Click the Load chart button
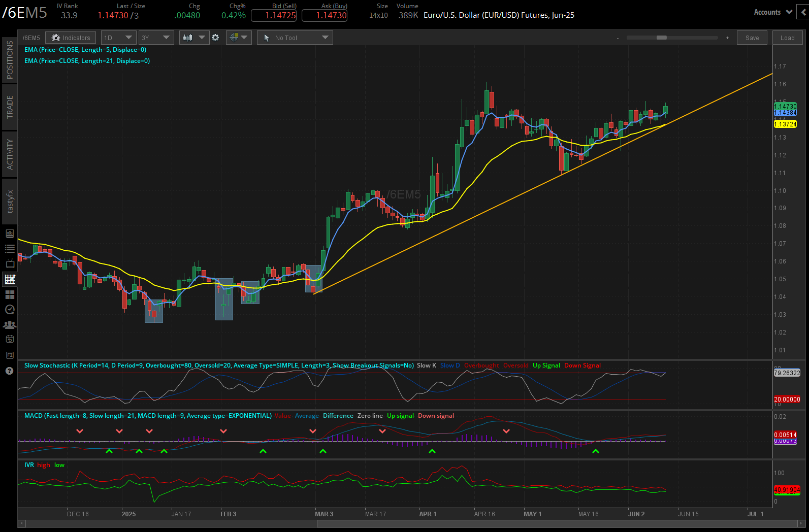The image size is (809, 532). tap(788, 38)
